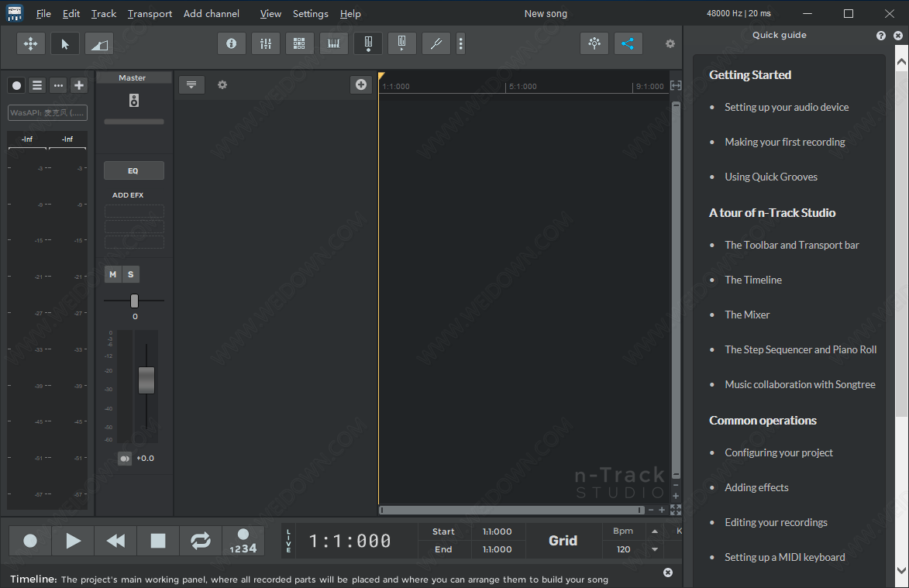Viewport: 909px width, 588px height.
Task: Close the Quick guide panel
Action: point(898,36)
